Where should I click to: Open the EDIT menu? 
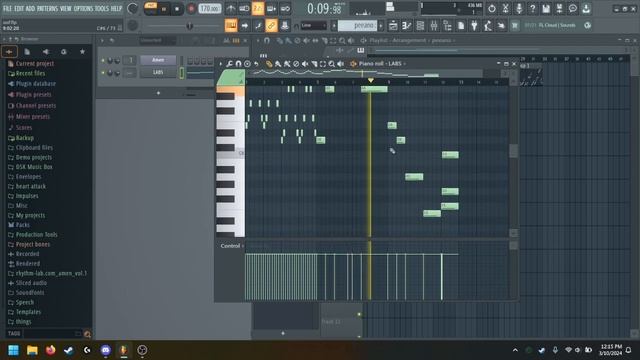pyautogui.click(x=19, y=8)
